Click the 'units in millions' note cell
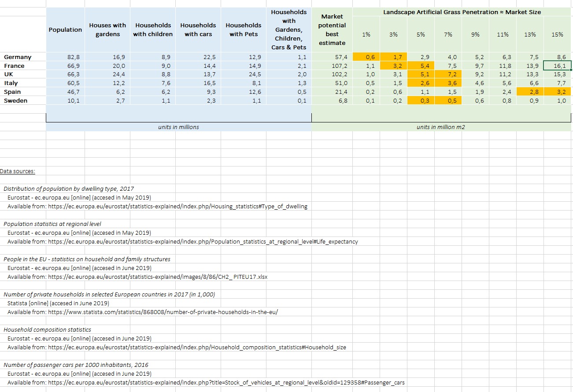Screen dimensions: 573x392 coord(178,127)
